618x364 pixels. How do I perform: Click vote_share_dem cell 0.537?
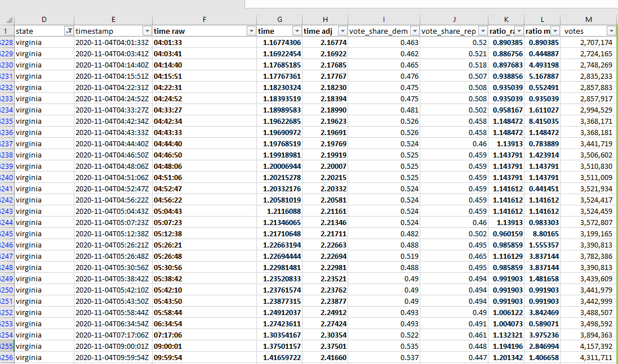[x=384, y=358]
